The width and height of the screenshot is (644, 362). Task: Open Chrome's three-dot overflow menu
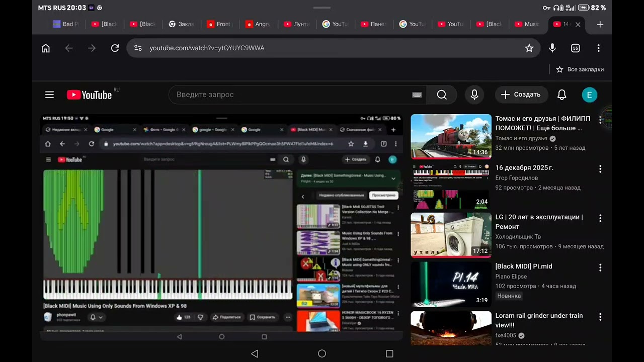coord(598,48)
